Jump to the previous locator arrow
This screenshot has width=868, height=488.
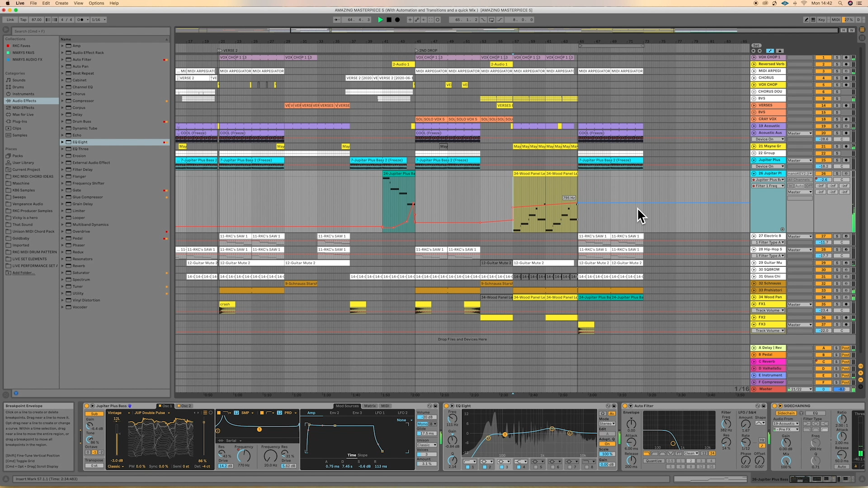pos(753,51)
